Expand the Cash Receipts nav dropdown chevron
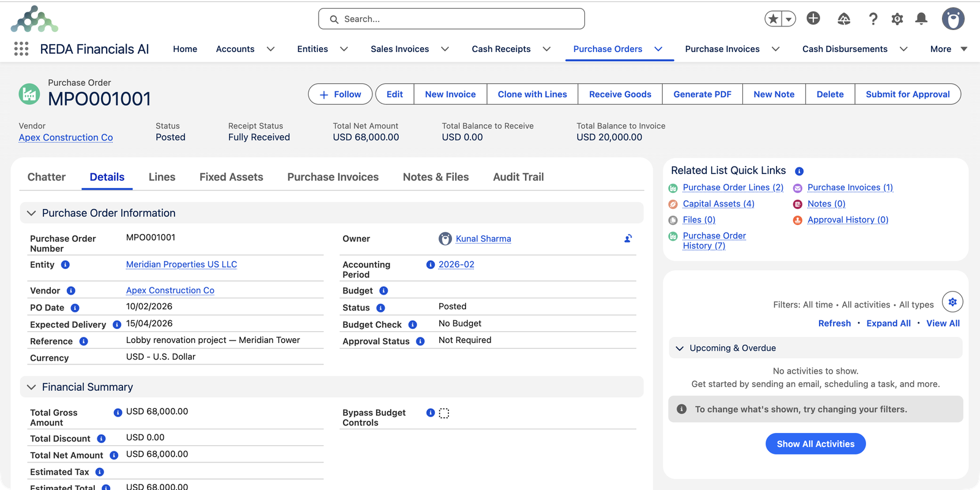Image resolution: width=980 pixels, height=490 pixels. click(x=547, y=49)
